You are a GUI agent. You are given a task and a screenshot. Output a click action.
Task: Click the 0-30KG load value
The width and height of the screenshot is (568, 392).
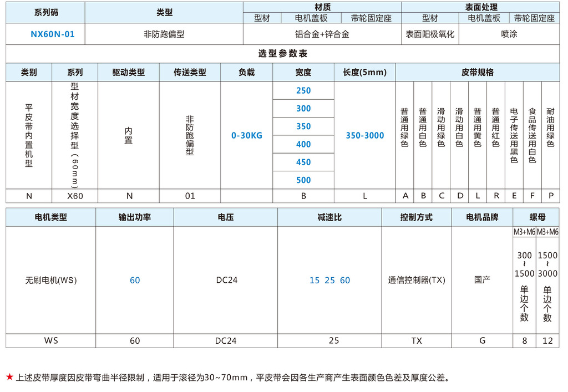246,135
